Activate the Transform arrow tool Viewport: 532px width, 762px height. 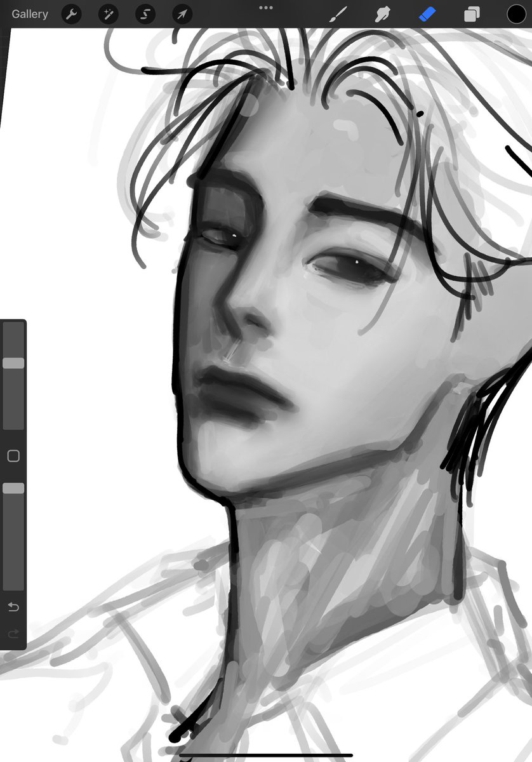click(x=182, y=14)
